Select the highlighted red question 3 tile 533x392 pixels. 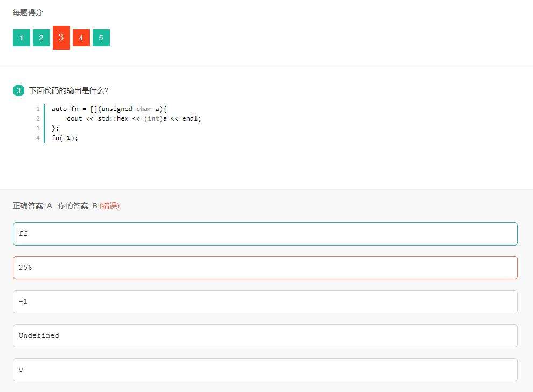click(61, 37)
